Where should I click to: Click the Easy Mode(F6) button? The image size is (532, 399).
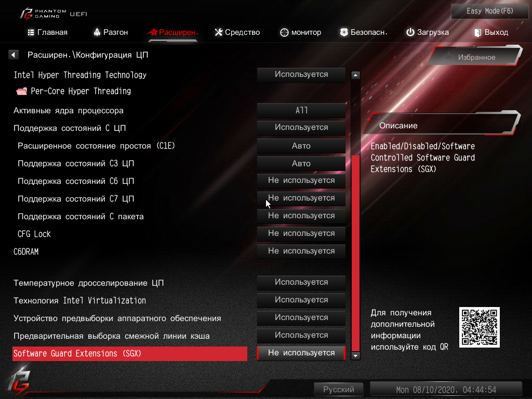click(489, 11)
